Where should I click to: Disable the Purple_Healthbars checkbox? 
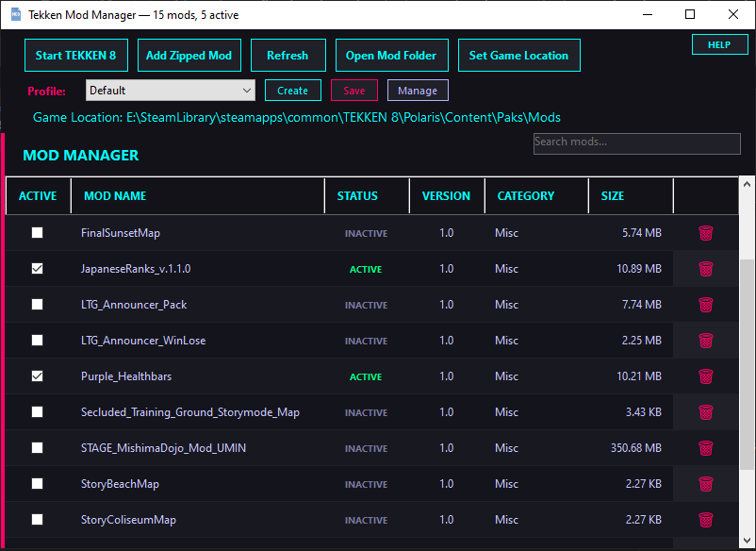[x=37, y=376]
